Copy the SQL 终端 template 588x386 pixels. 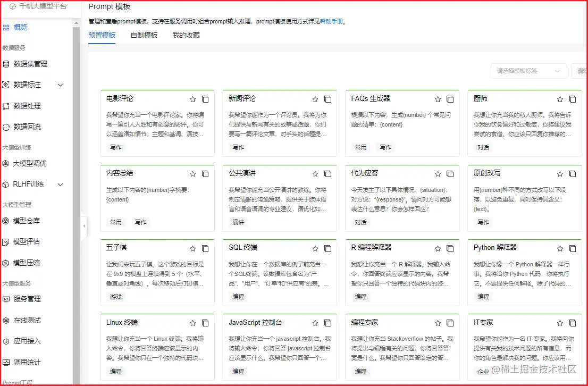(327, 249)
